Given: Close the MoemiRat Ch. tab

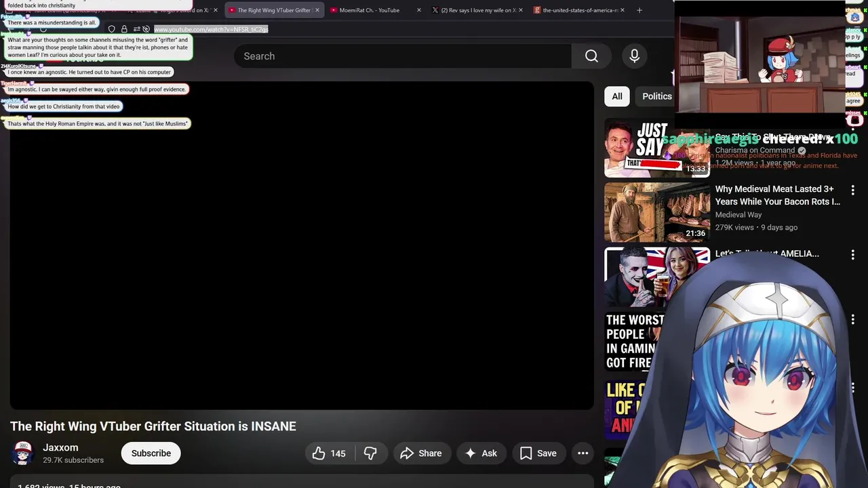Looking at the screenshot, I should [418, 10].
